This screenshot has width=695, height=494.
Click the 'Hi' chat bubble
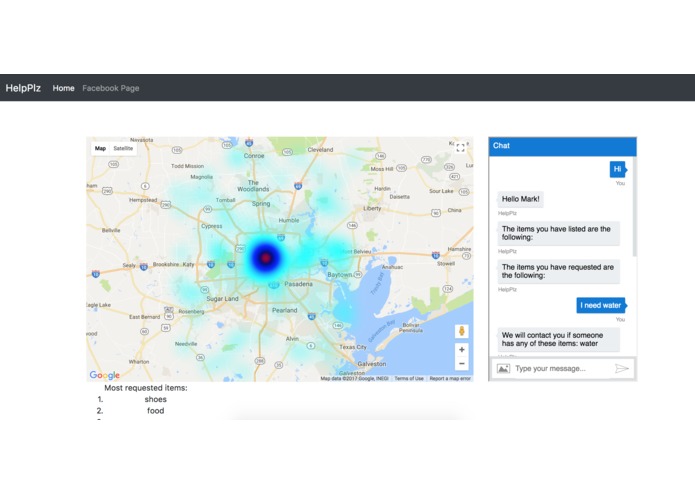(617, 169)
